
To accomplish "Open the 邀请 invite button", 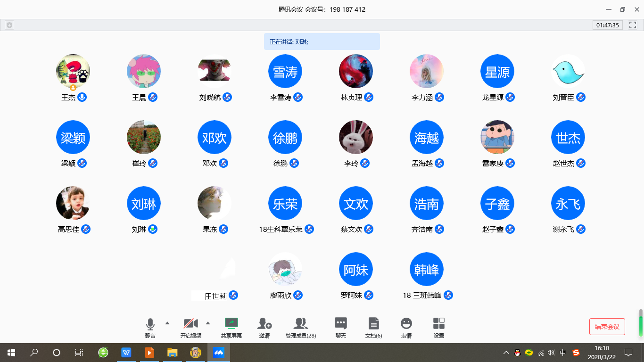I will pos(264,328).
